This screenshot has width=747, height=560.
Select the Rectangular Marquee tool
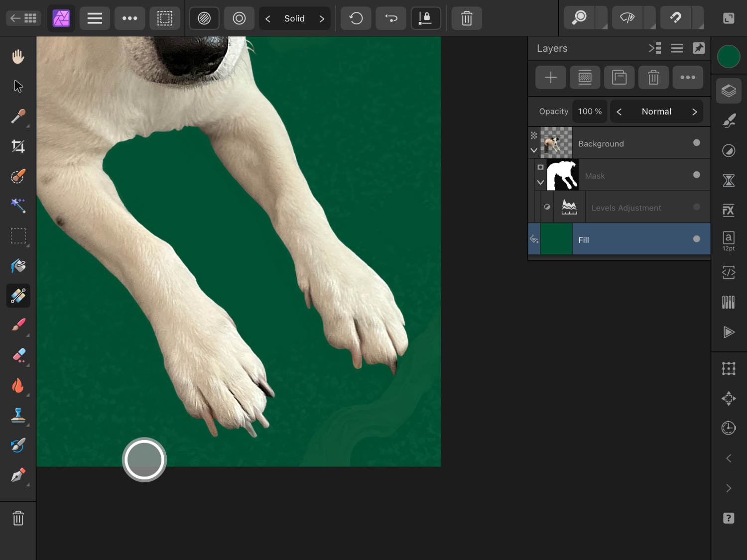18,236
